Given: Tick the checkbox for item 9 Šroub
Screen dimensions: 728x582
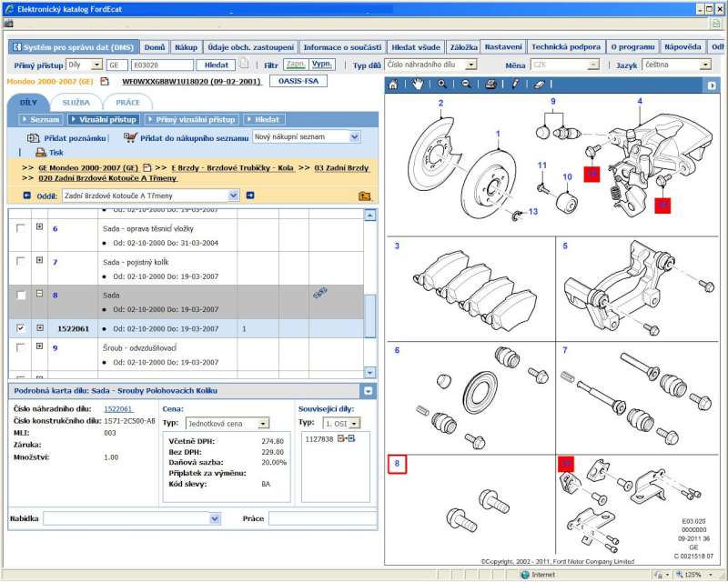Looking at the screenshot, I should point(21,347).
